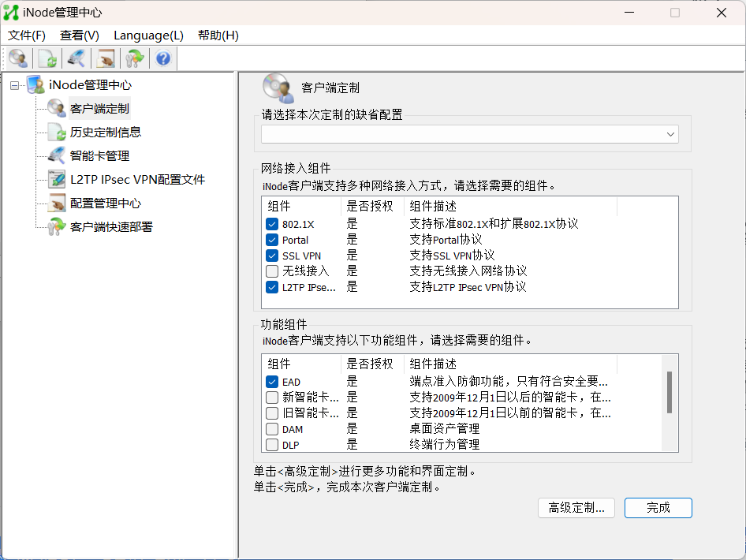Click the card icon beside 智能卡管理

tap(57, 155)
